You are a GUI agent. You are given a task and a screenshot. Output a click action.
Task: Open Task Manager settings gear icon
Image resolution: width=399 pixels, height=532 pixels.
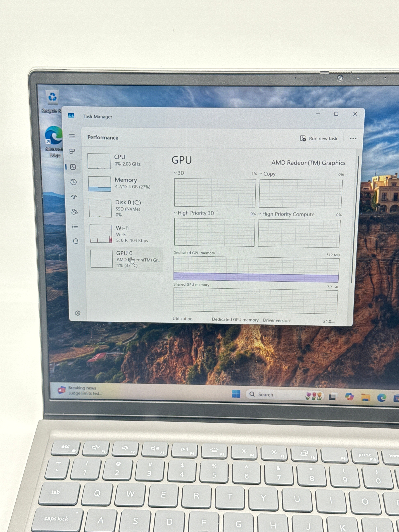tap(78, 313)
